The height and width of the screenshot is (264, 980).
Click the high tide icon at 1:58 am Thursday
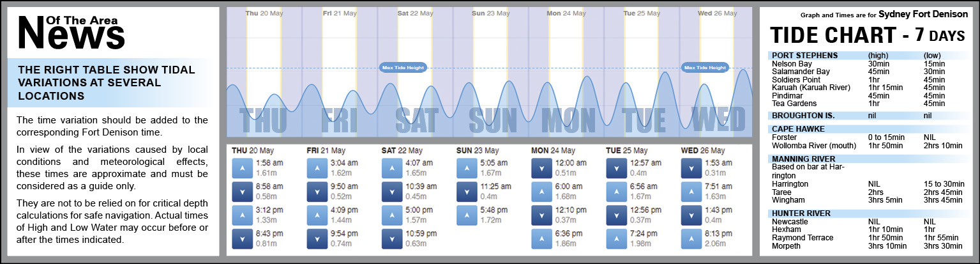click(x=242, y=168)
